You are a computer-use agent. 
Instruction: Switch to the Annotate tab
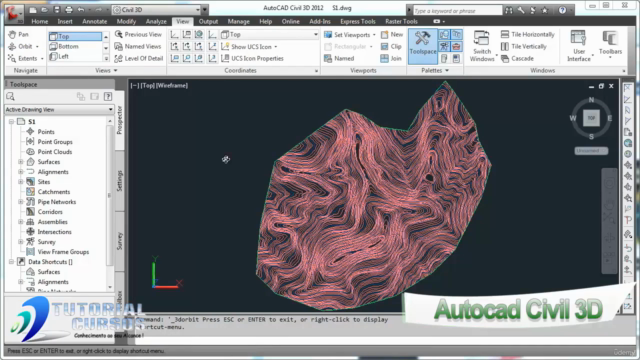pos(95,21)
